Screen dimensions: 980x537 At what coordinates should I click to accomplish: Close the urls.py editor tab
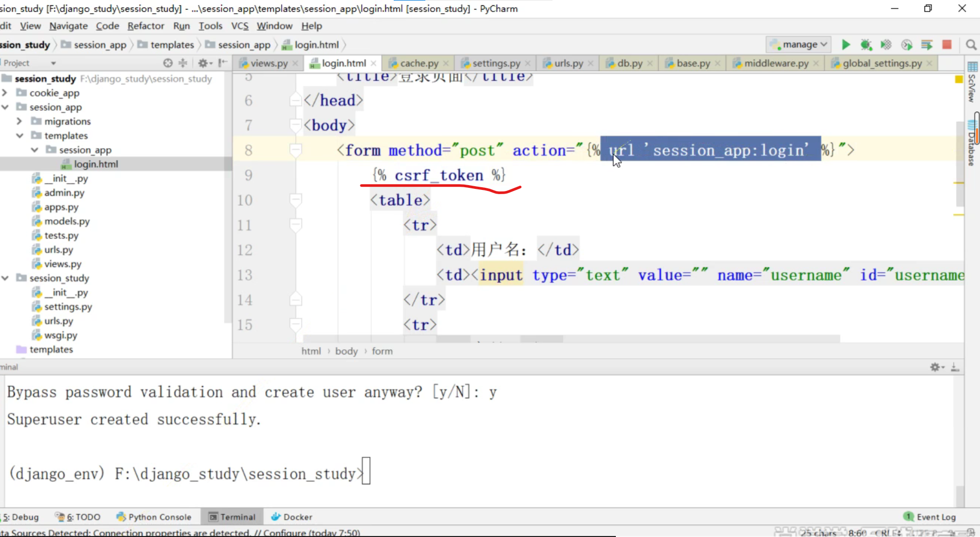tap(591, 63)
